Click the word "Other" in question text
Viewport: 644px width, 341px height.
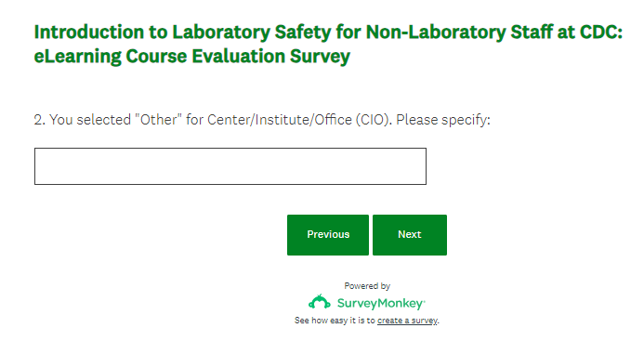point(159,120)
